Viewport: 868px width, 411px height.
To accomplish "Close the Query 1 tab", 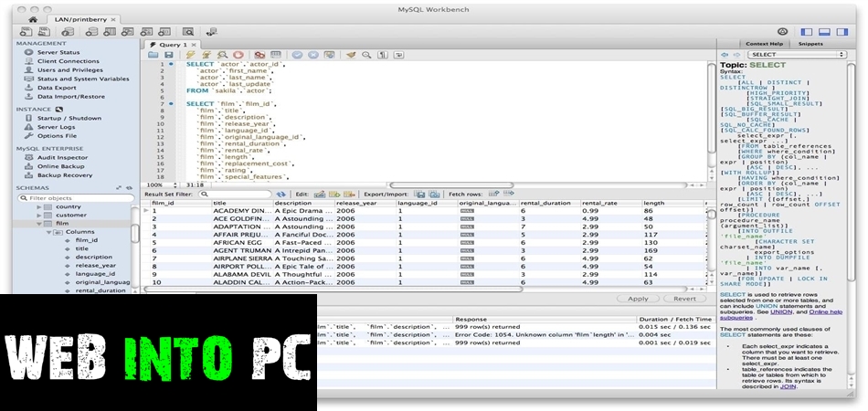I will 193,44.
